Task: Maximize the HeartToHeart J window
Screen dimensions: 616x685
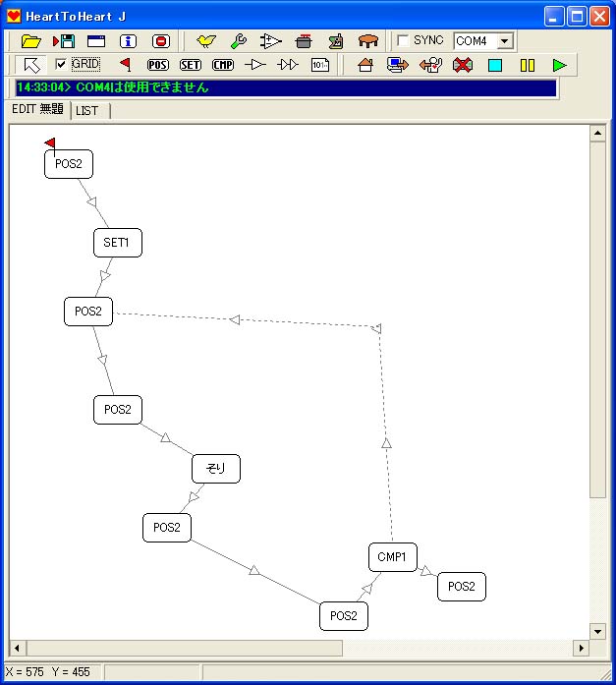Action: 577,17
